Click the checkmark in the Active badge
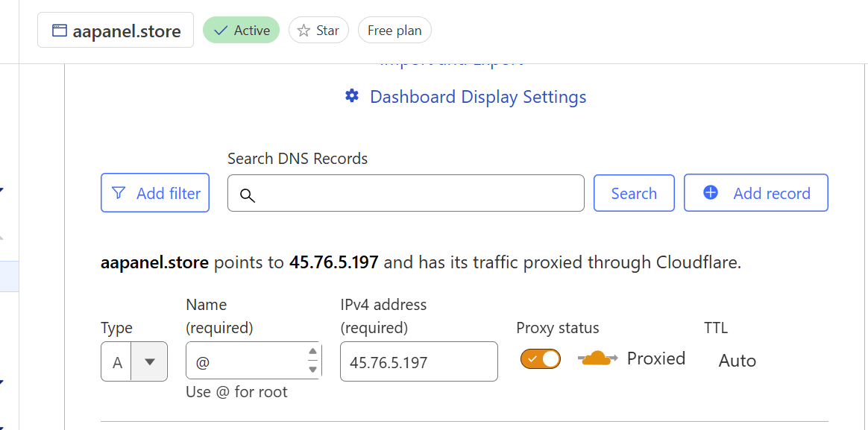Screen dimensions: 868x430 tap(220, 31)
